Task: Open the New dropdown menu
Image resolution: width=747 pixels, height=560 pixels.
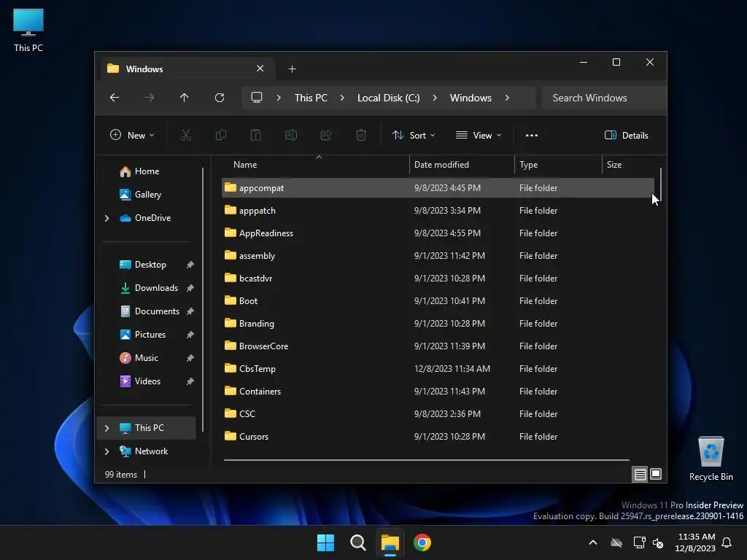Action: 132,135
